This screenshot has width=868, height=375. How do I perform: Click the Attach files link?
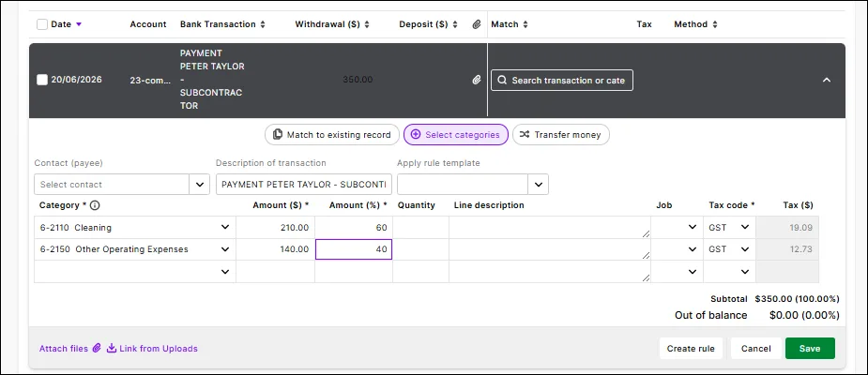coord(64,349)
